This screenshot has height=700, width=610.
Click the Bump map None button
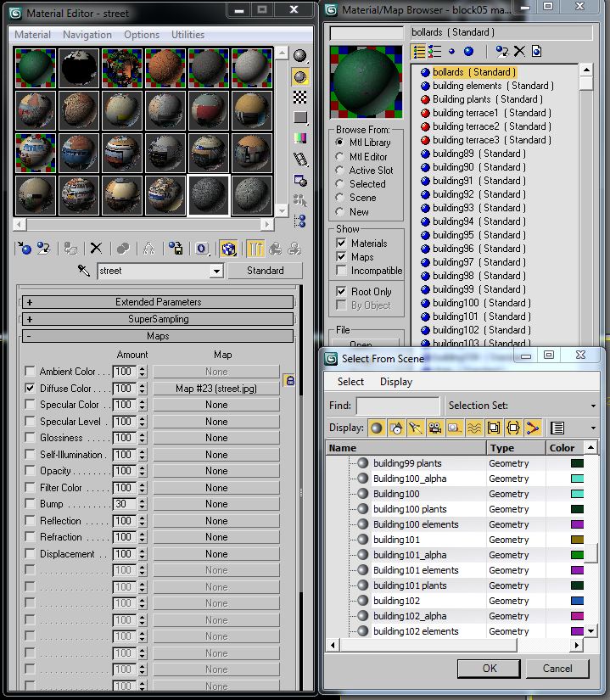[216, 504]
